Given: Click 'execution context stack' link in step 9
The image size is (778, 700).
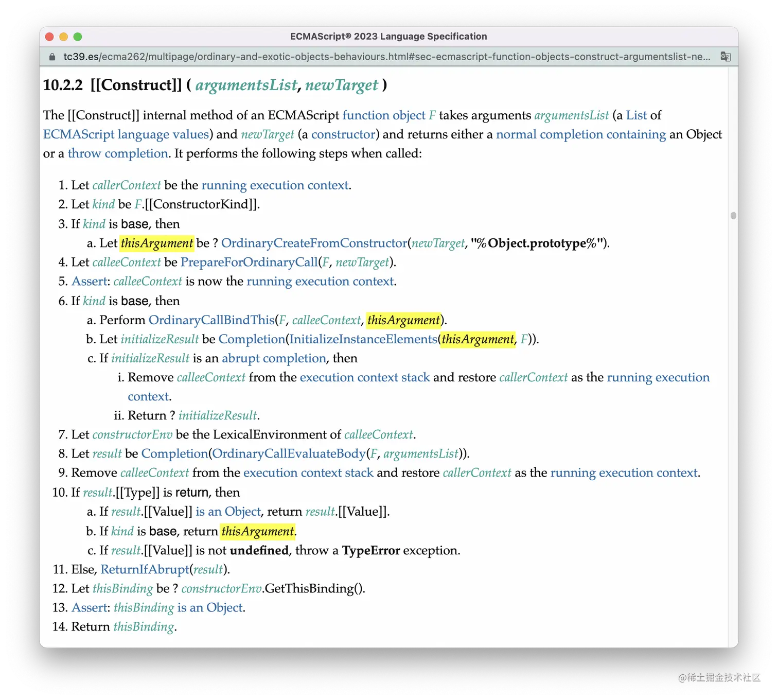Looking at the screenshot, I should pos(308,472).
